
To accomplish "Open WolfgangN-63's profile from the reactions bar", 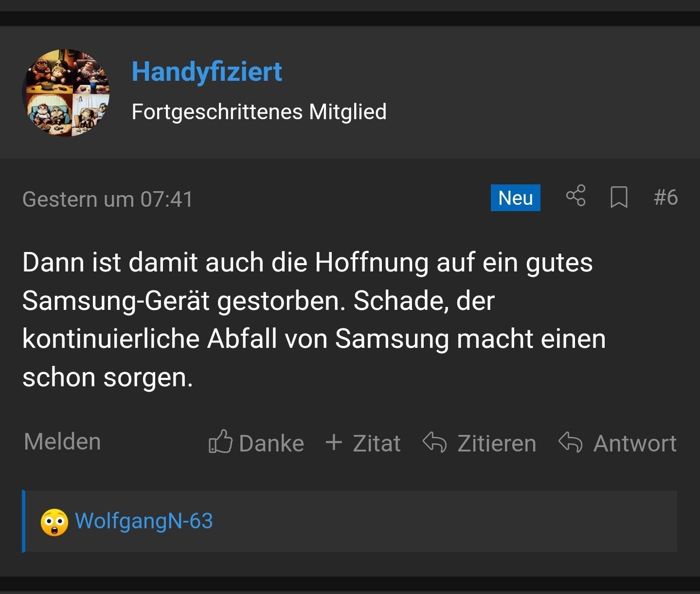I will 144,521.
